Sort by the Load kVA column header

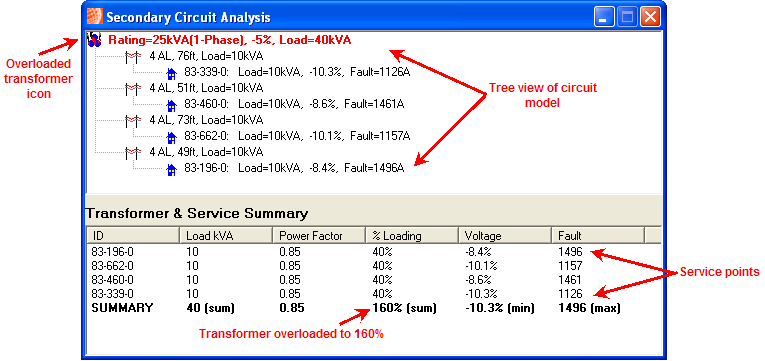226,236
